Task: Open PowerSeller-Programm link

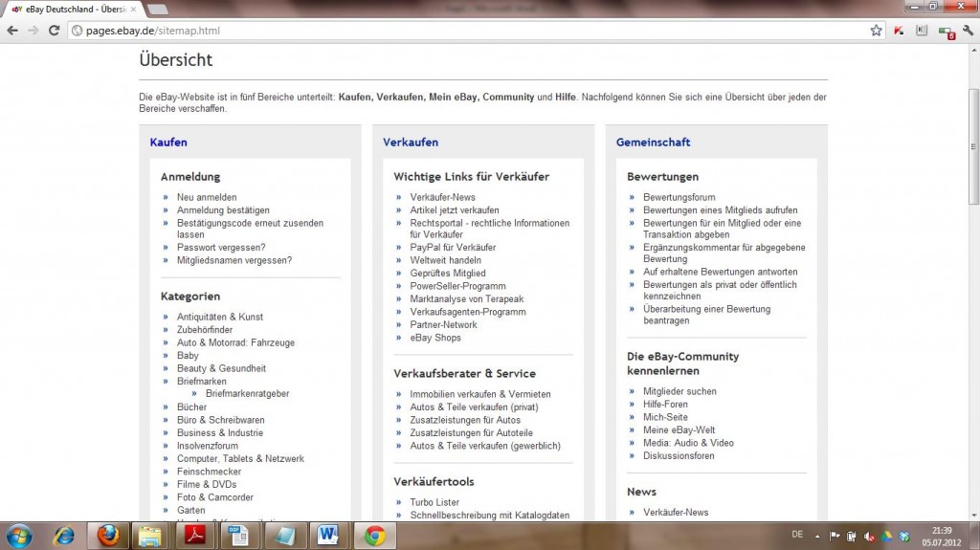Action: (x=458, y=286)
